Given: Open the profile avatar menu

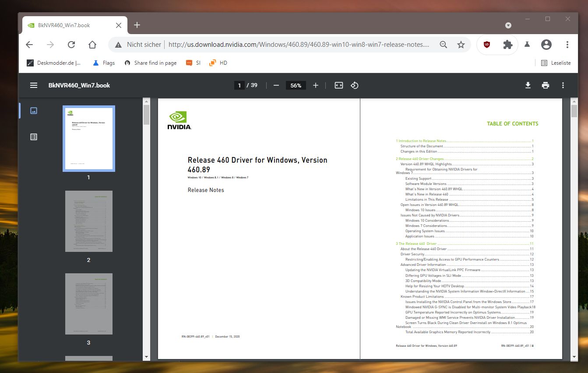Looking at the screenshot, I should click(546, 45).
